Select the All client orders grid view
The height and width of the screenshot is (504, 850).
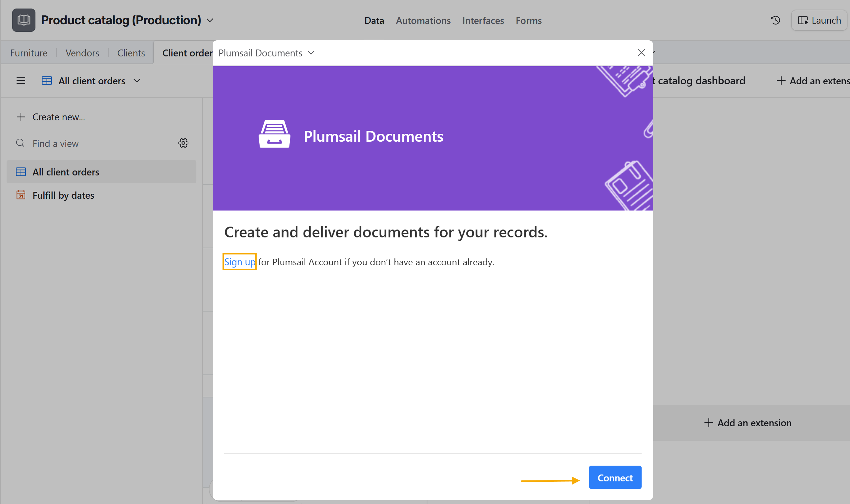tap(101, 172)
